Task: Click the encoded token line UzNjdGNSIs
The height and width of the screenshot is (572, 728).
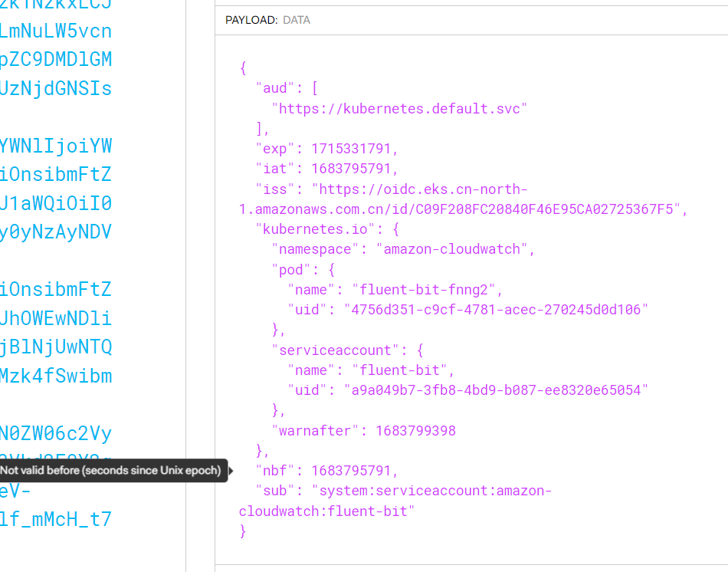Action: point(56,88)
